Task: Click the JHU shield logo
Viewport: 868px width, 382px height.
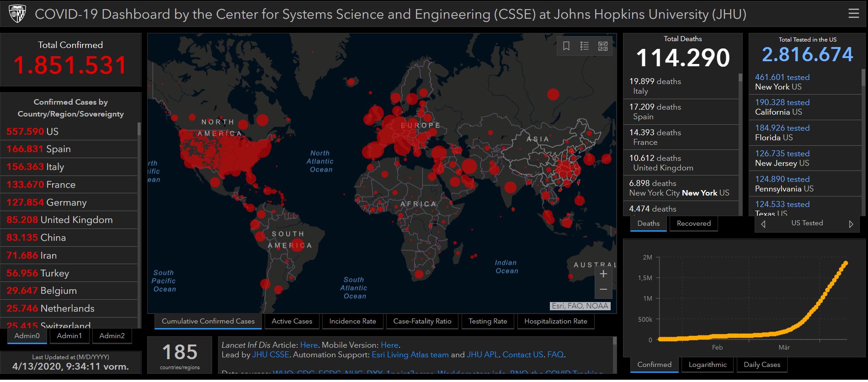Action: click(x=17, y=14)
